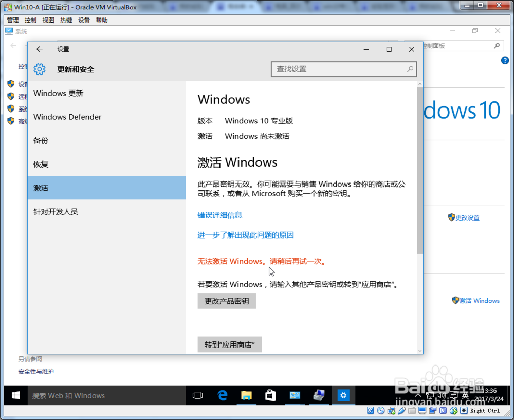Open File Explorer from the taskbar
514x420 pixels.
tap(246, 395)
